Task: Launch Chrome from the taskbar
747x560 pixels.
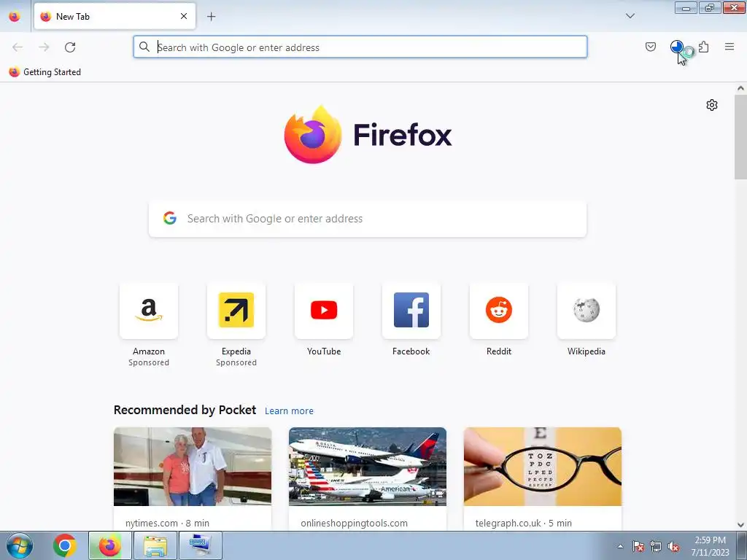Action: [65, 545]
